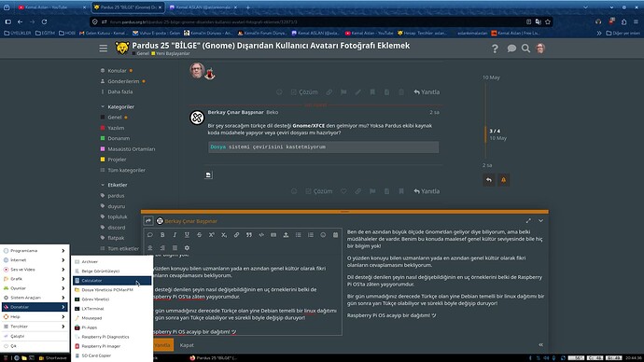Launch Calculator from the Donatılar submenu
644x362 pixels.
pyautogui.click(x=112, y=280)
